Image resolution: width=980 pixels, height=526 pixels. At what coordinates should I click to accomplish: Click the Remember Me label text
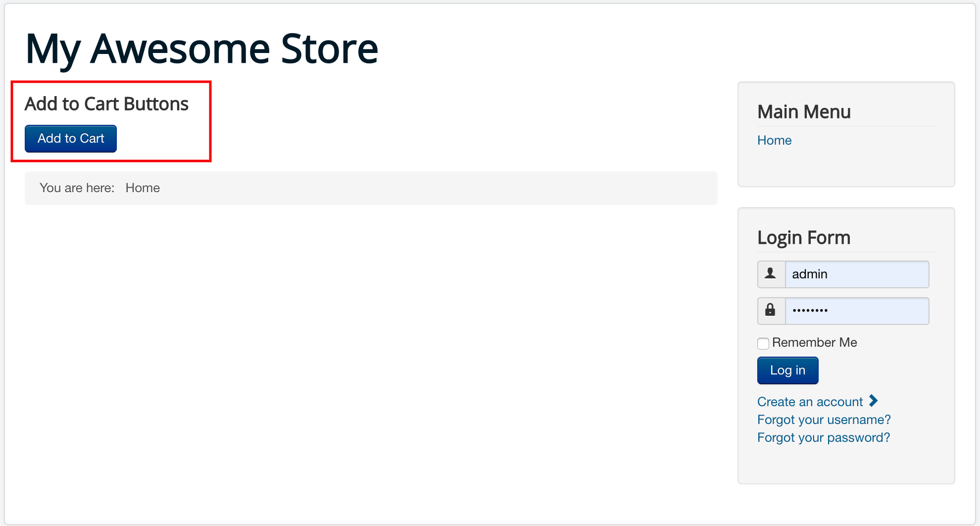815,342
